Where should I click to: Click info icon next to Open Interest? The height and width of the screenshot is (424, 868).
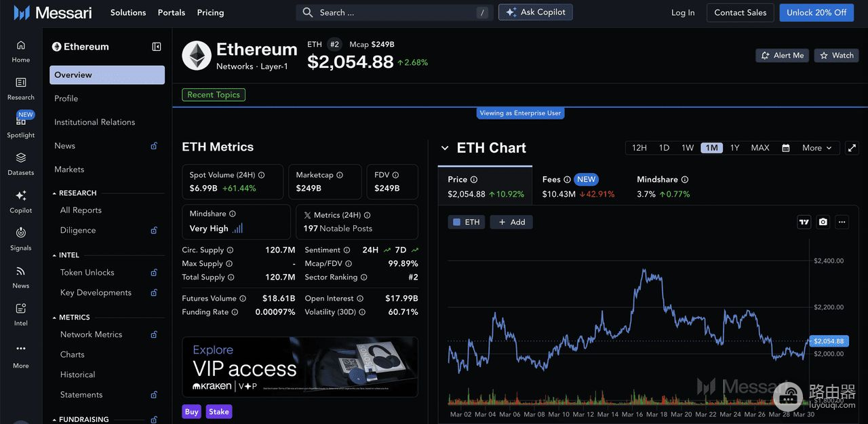360,298
